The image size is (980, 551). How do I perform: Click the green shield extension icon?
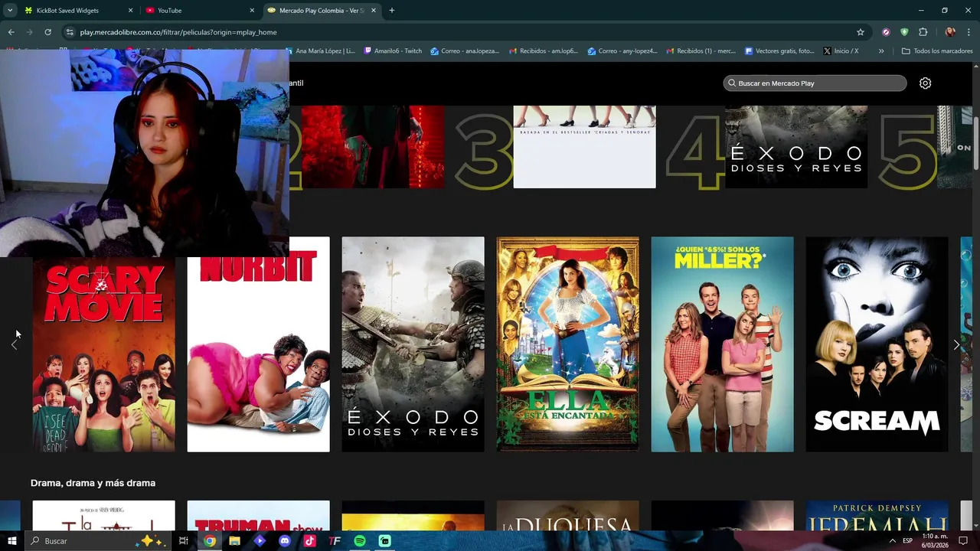click(904, 32)
